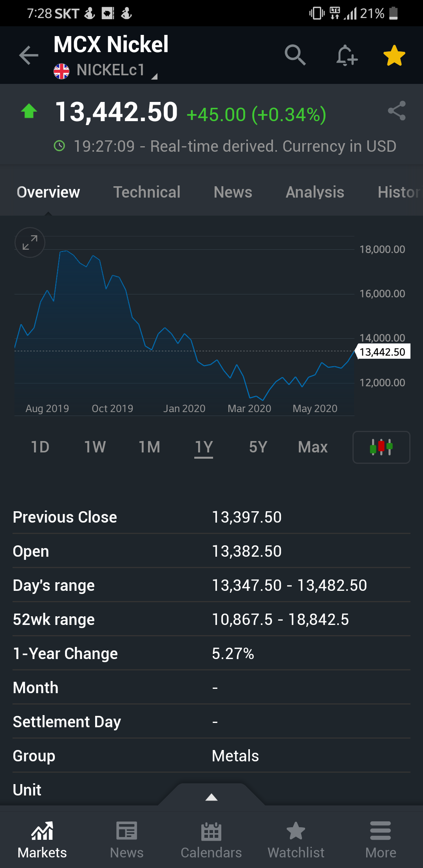Tap the MCX Nickel title
Viewport: 423px width, 868px height.
click(111, 44)
